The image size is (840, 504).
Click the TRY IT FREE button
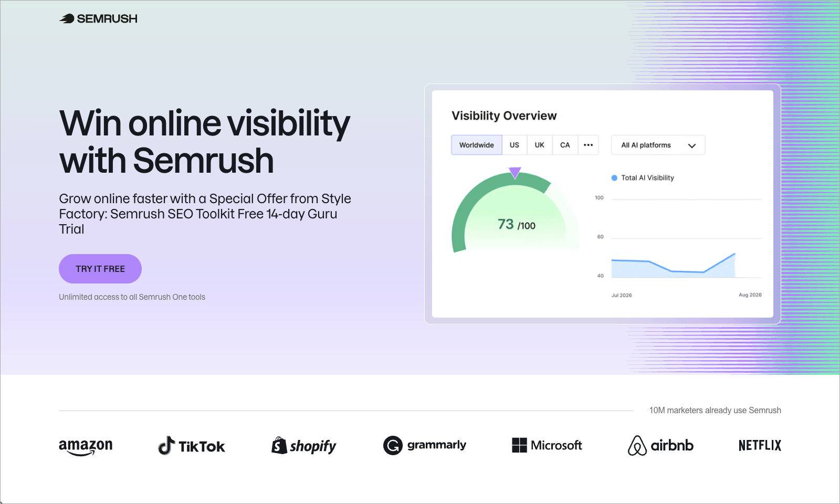[100, 269]
